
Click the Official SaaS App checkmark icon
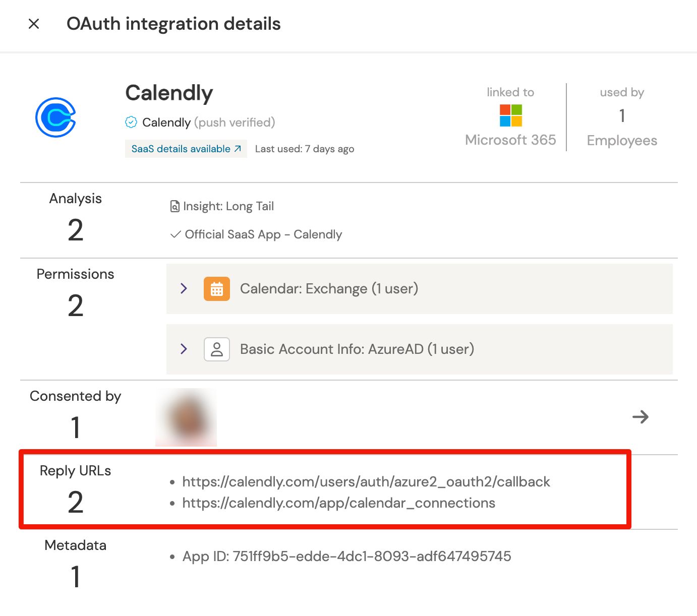pyautogui.click(x=176, y=234)
